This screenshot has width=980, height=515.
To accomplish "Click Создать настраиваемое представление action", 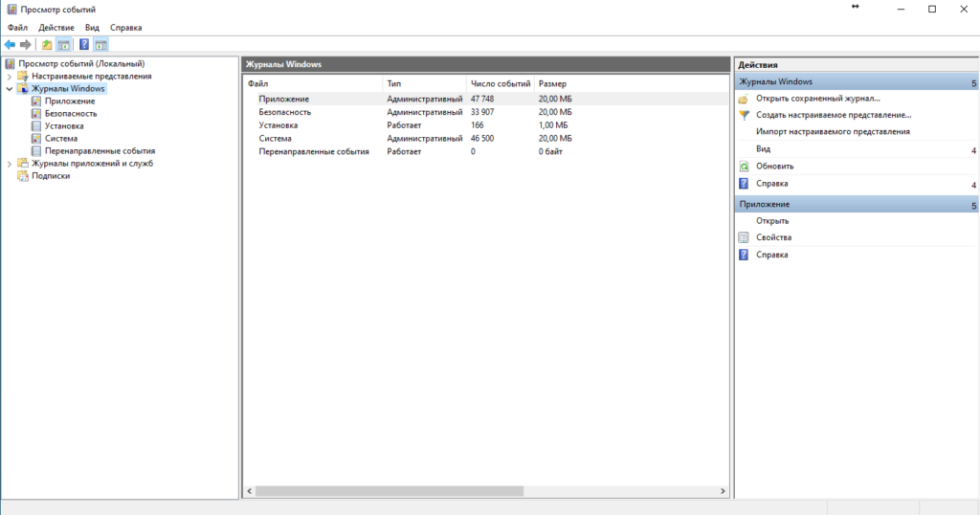I will coord(834,114).
